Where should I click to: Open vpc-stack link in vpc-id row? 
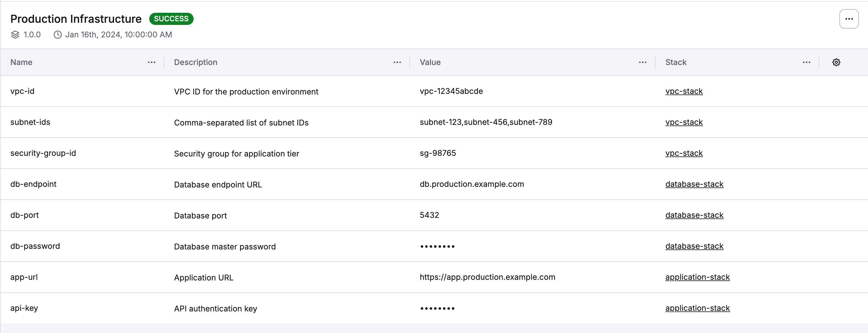pyautogui.click(x=684, y=91)
